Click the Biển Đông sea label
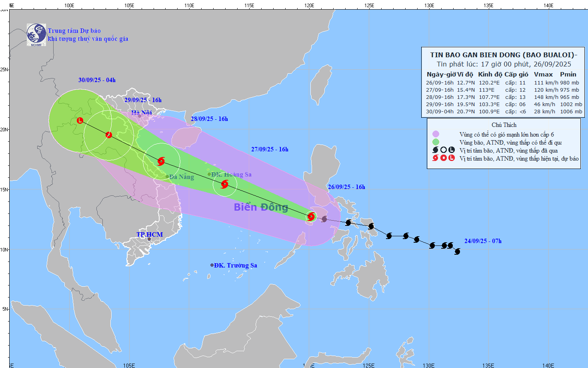Screen dimensions: 588x368 coord(261,207)
